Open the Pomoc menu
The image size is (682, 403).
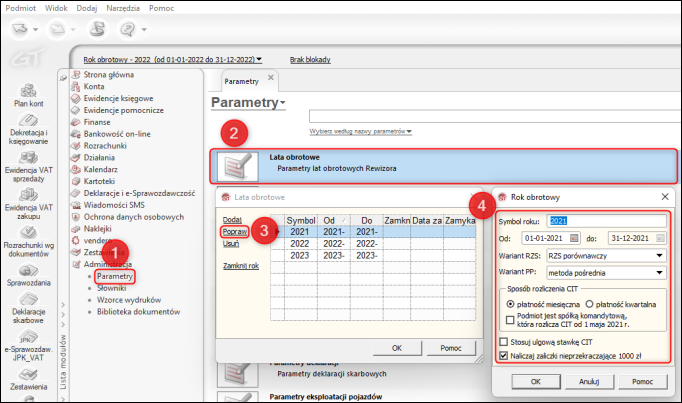161,8
